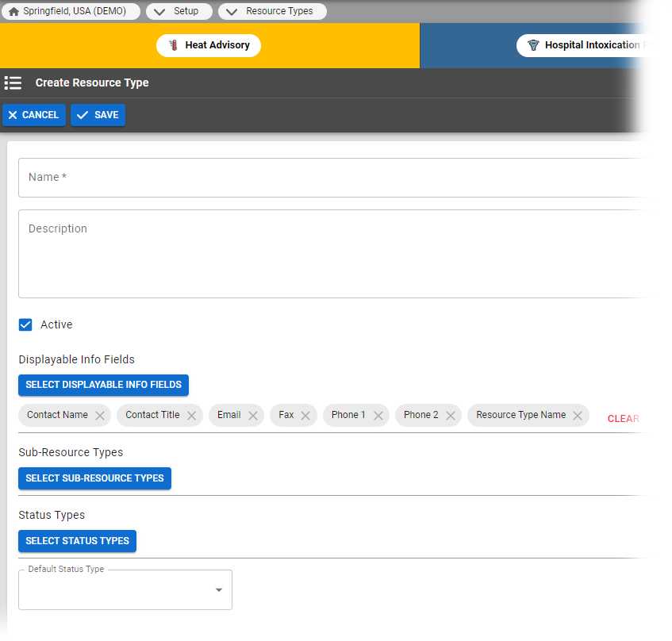Click the hamburger menu icon beside Create Resource Type
This screenshot has width=672, height=641.
[x=13, y=83]
